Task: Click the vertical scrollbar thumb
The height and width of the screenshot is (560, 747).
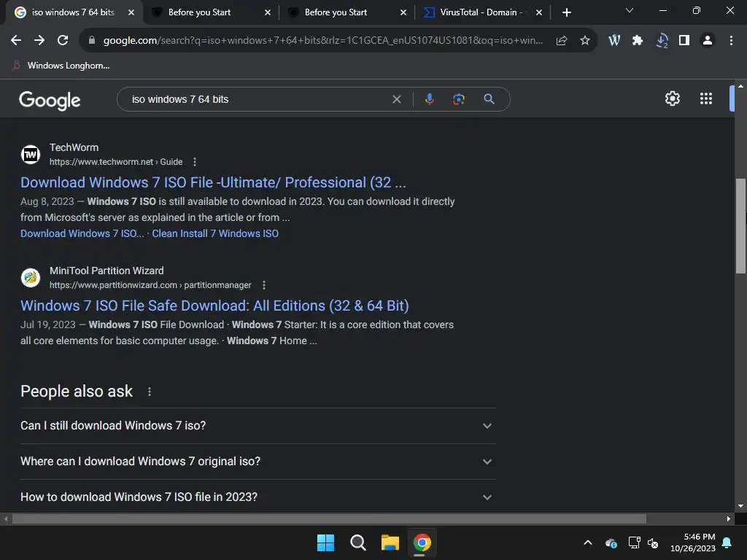Action: point(740,226)
